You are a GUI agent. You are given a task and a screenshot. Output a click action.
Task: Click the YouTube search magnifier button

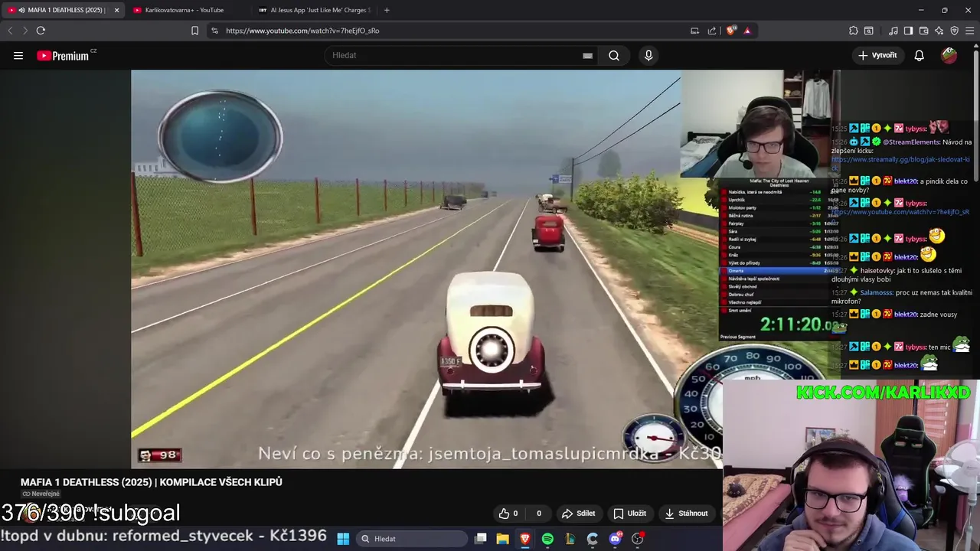614,55
